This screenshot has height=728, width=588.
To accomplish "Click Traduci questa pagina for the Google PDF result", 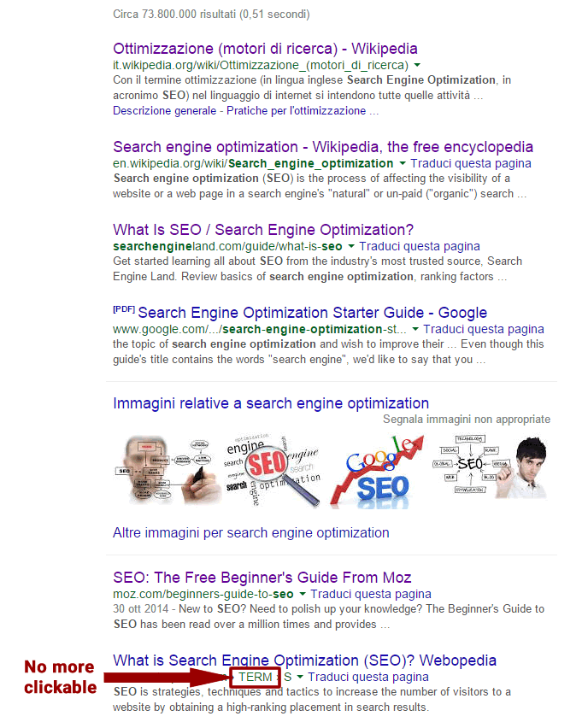I will [x=484, y=329].
